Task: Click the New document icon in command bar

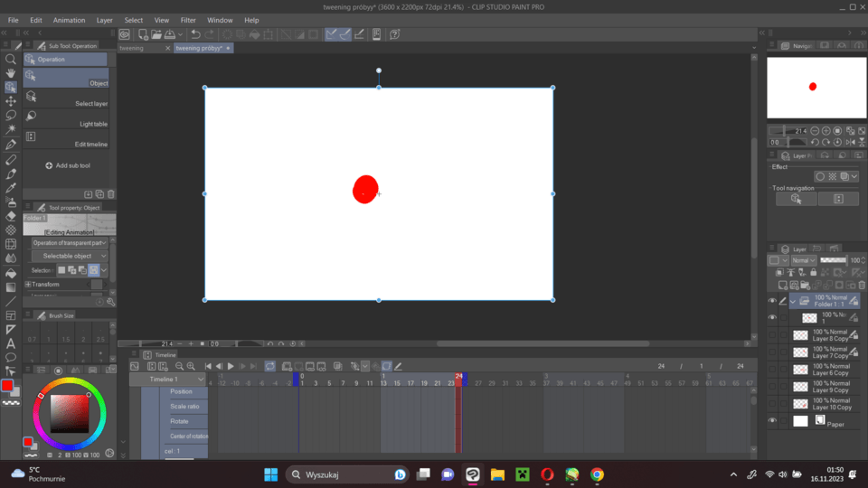Action: (x=143, y=34)
